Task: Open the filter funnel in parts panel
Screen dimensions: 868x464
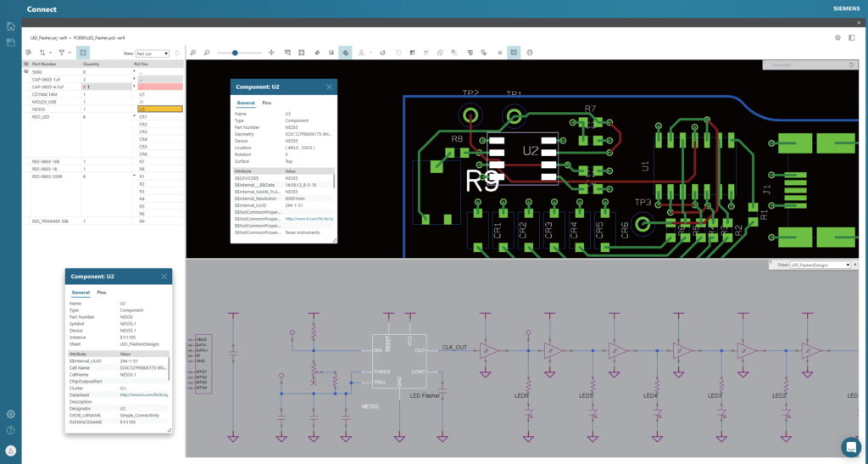Action: [61, 53]
